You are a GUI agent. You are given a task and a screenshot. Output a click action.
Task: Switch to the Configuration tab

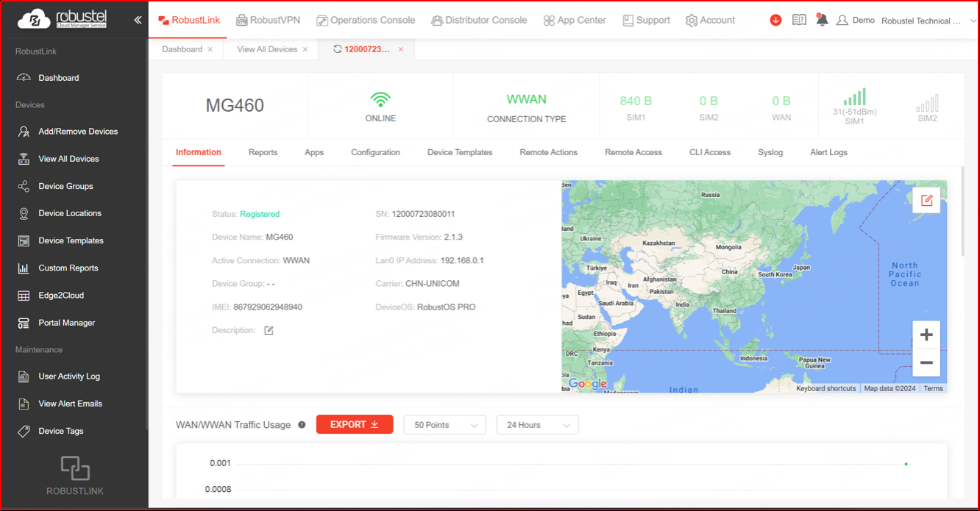375,152
